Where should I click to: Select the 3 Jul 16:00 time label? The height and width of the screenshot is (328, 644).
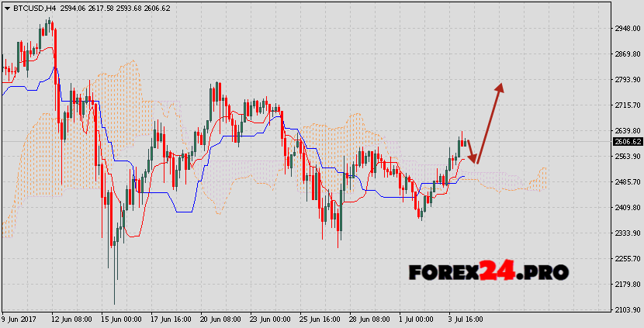(x=466, y=320)
